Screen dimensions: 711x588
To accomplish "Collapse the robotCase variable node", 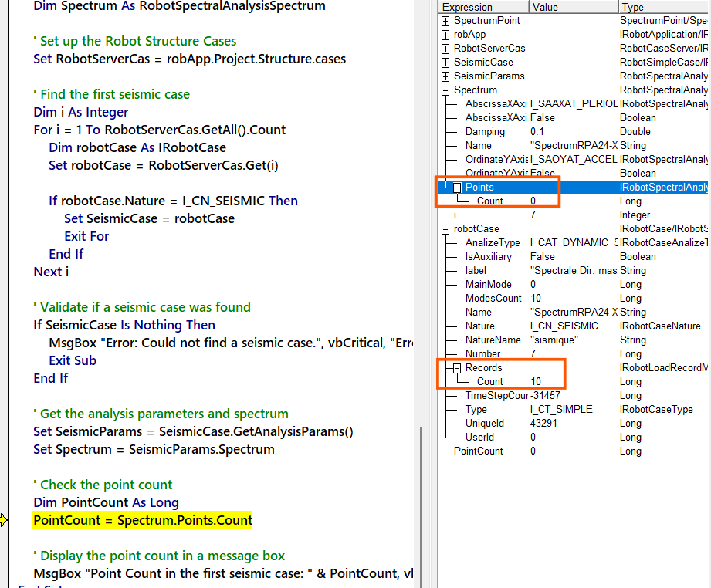I will tap(445, 229).
